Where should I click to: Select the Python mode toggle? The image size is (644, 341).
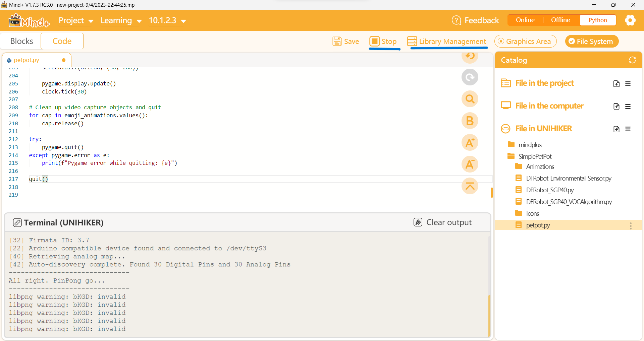598,20
